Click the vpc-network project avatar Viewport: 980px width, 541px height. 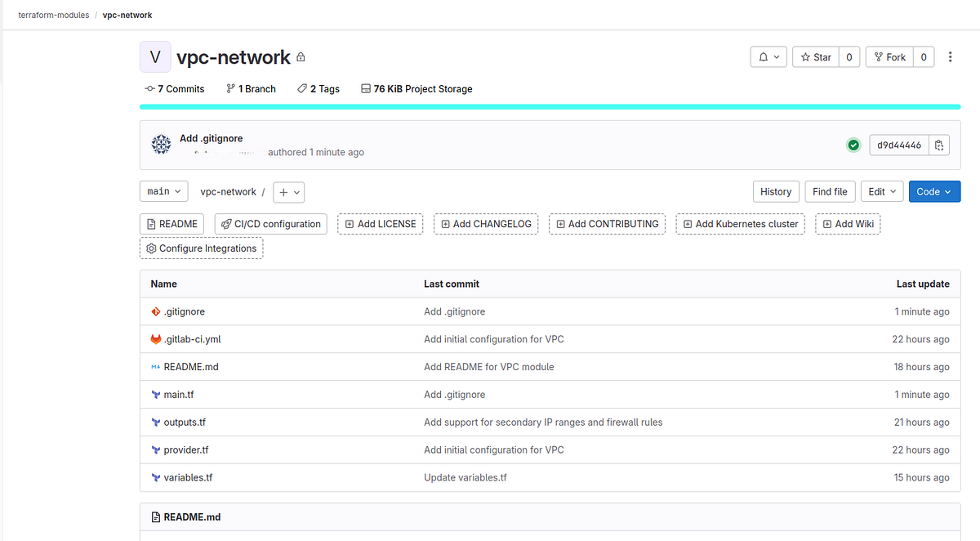click(x=155, y=56)
